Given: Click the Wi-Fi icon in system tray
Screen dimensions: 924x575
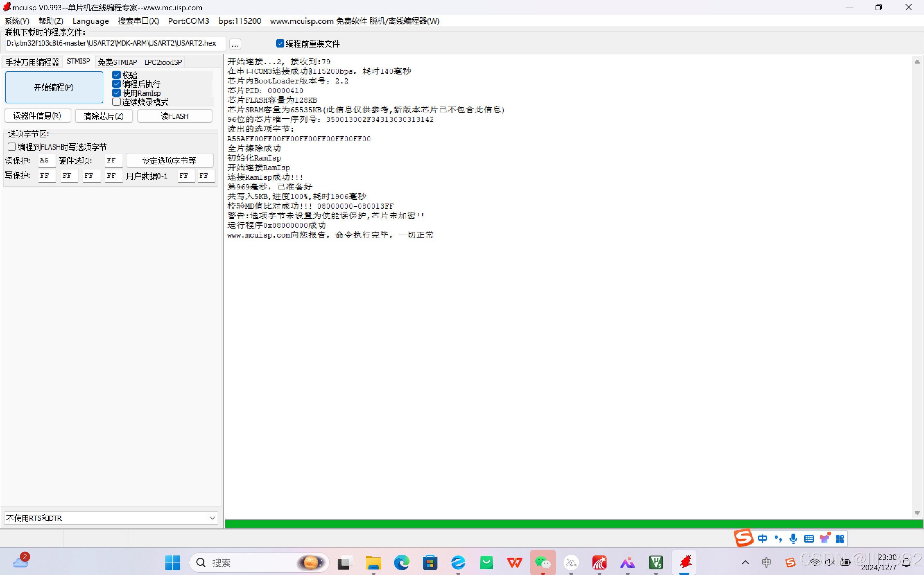Looking at the screenshot, I should 815,562.
